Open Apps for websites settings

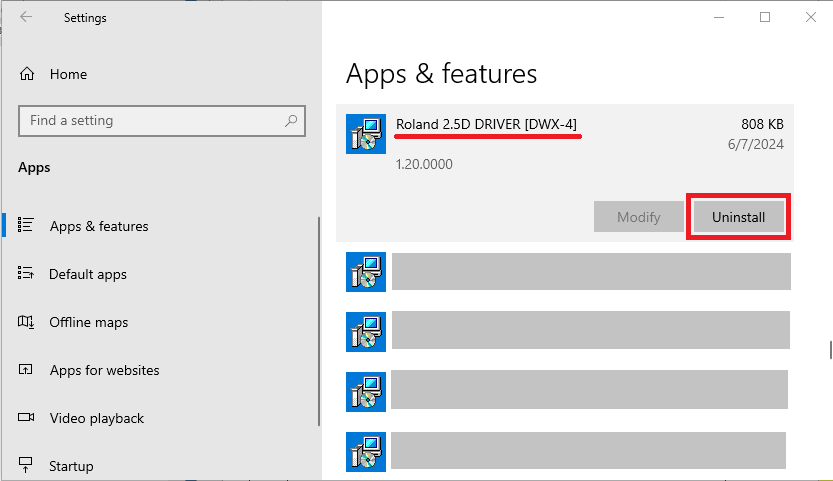click(x=104, y=370)
